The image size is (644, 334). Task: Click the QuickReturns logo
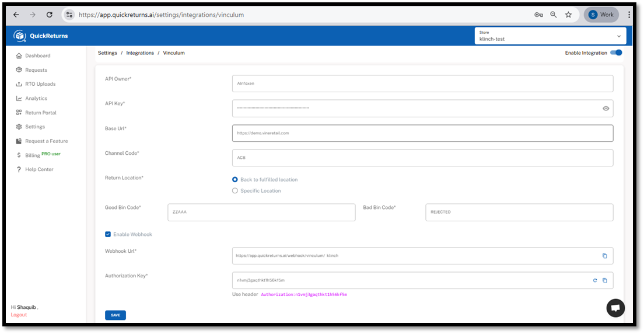(41, 36)
